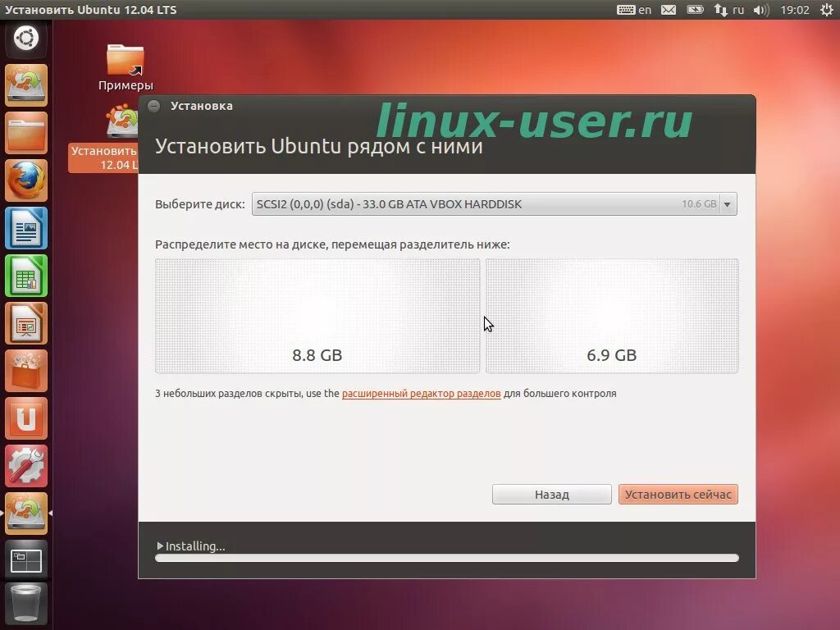Expand the Installing details triangle
Image resolution: width=840 pixels, height=630 pixels.
click(160, 546)
